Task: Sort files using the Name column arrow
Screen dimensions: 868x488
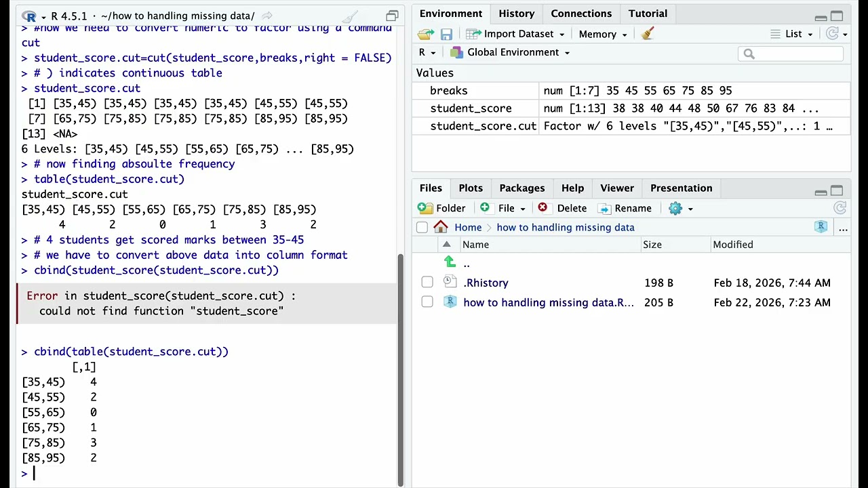Action: [x=446, y=245]
